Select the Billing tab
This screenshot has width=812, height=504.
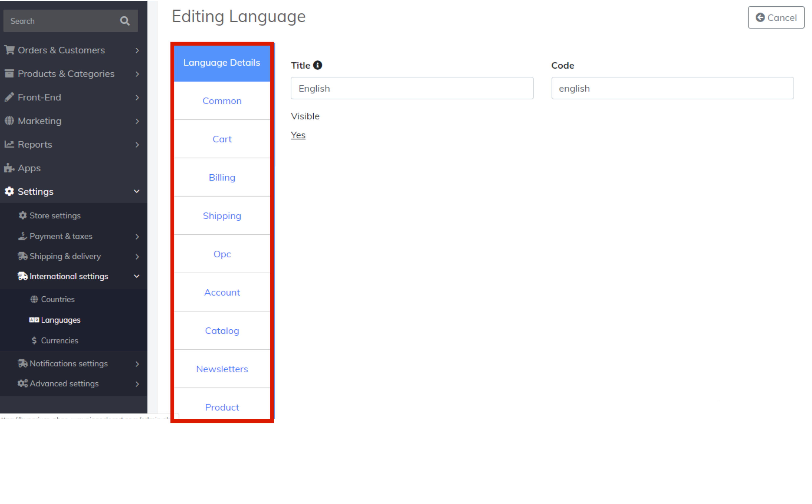tap(222, 177)
